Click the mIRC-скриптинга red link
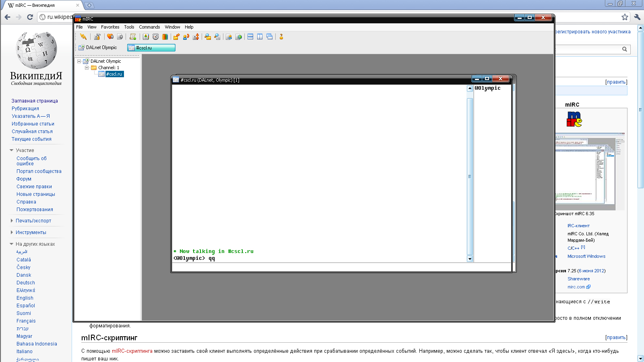Viewport: 644px width, 362px height. point(132,351)
